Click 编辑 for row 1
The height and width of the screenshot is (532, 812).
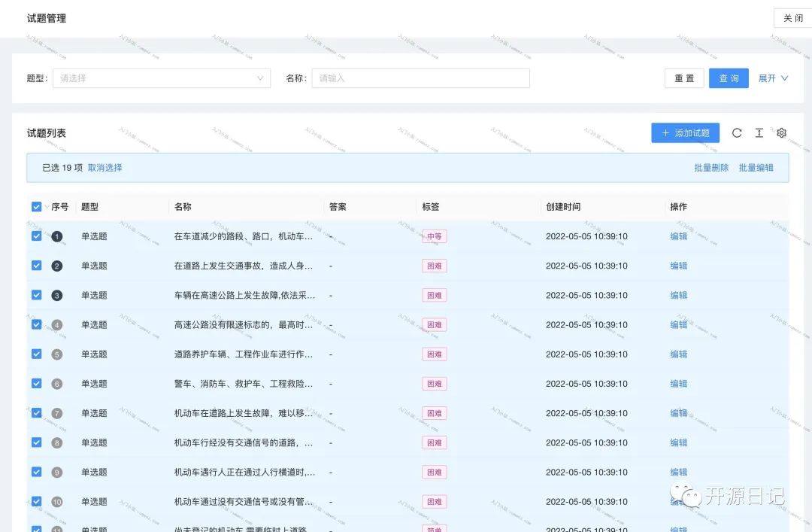[678, 236]
